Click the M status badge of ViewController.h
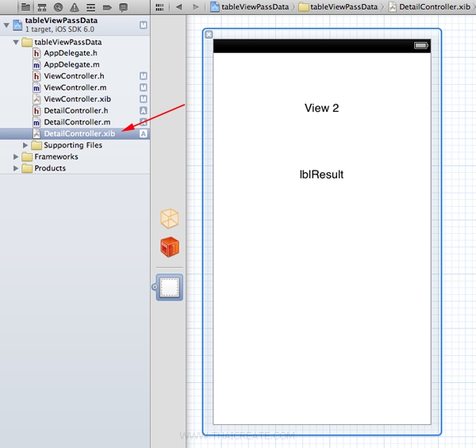Image resolution: width=476 pixels, height=448 pixels. click(144, 76)
